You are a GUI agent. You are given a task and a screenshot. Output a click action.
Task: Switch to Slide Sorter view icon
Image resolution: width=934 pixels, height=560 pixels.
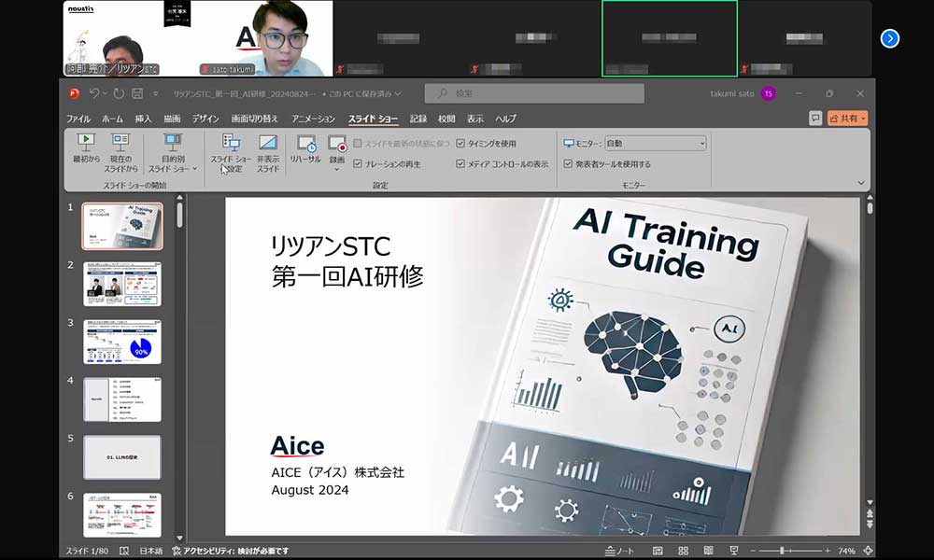click(684, 551)
